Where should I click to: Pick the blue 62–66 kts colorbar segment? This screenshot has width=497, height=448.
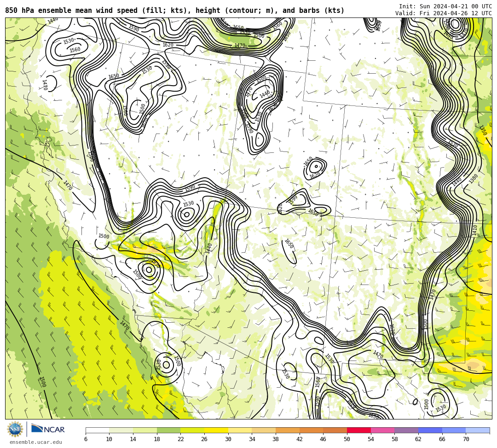(x=430, y=430)
